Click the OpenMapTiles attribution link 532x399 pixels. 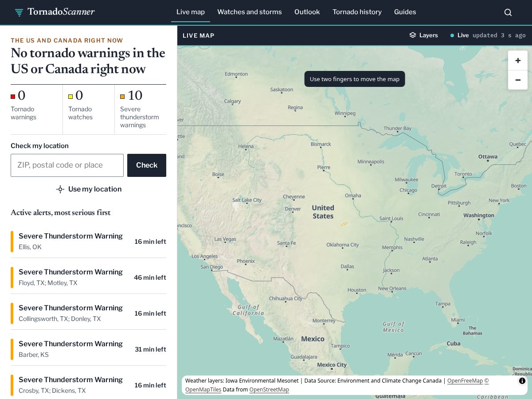point(203,390)
